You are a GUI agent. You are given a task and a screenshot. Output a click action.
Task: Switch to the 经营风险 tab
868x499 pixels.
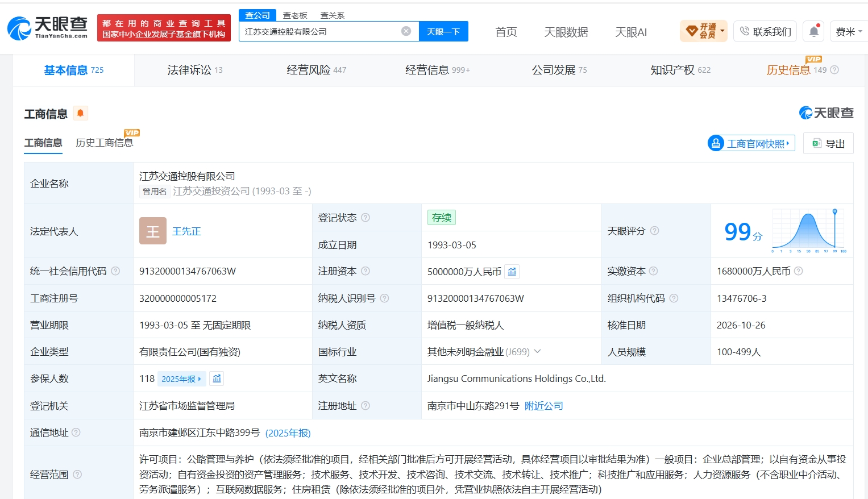tap(317, 70)
